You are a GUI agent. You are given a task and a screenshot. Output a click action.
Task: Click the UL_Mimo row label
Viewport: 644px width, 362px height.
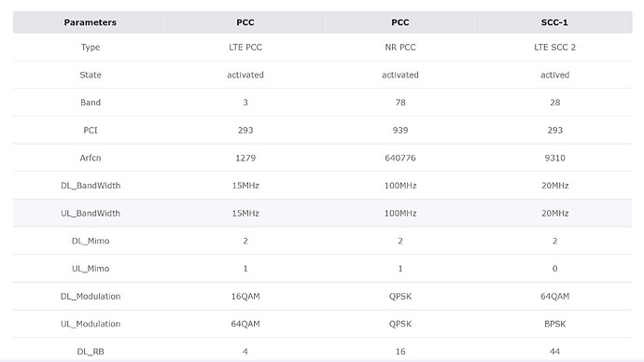[x=91, y=269]
